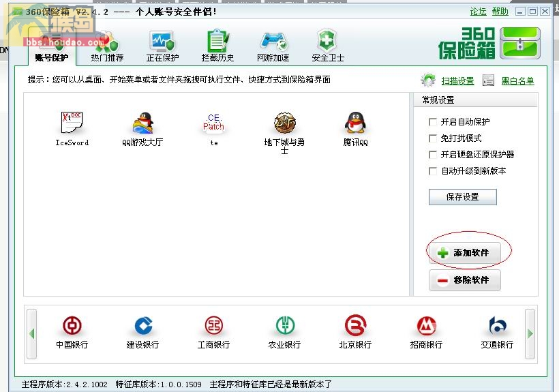The width and height of the screenshot is (559, 392).
Task: Show previous banks with left arrow
Action: 32,334
